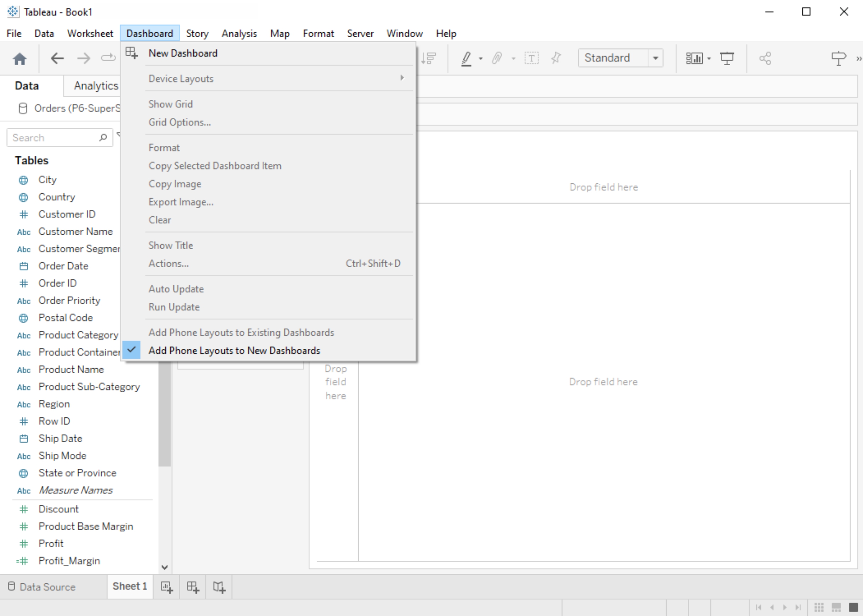Click the Fix axes pin icon

pyautogui.click(x=556, y=58)
